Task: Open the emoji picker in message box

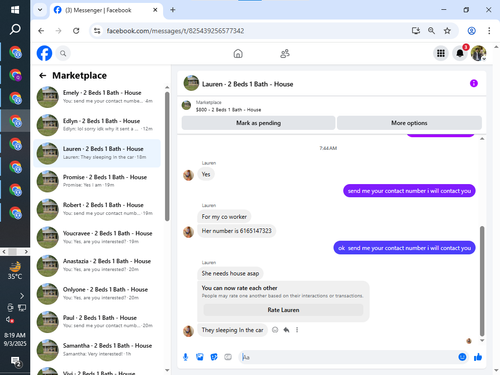Action: pyautogui.click(x=462, y=357)
